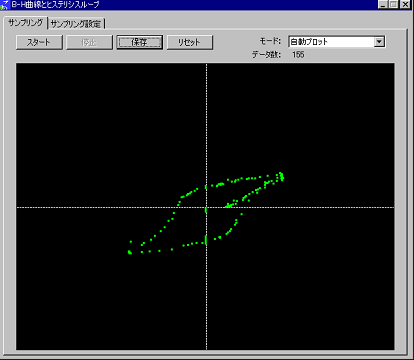Screen dimensions: 414x360
Task: Click the upper-right cluster of green points
Action: pos(281,176)
